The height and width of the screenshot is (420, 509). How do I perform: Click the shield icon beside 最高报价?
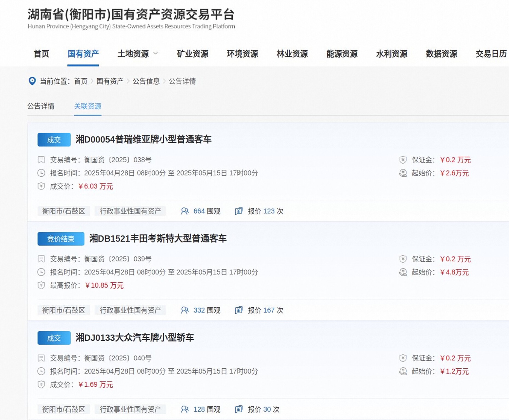click(x=41, y=285)
